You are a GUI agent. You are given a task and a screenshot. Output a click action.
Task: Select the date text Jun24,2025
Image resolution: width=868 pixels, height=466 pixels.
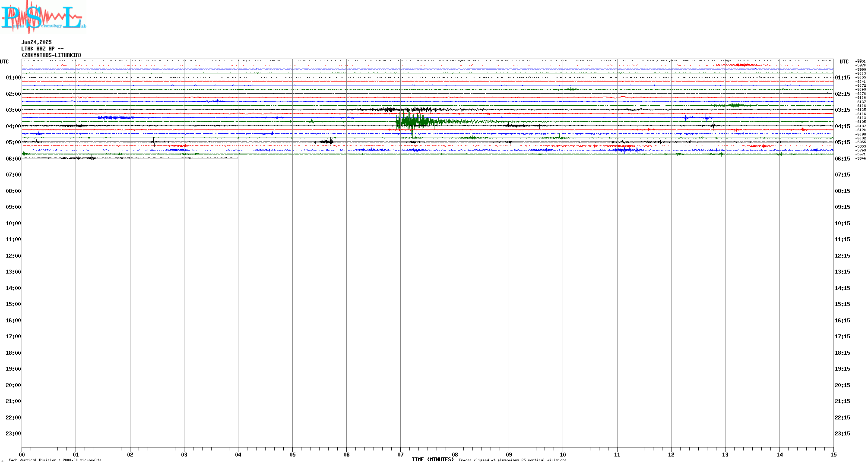click(37, 42)
